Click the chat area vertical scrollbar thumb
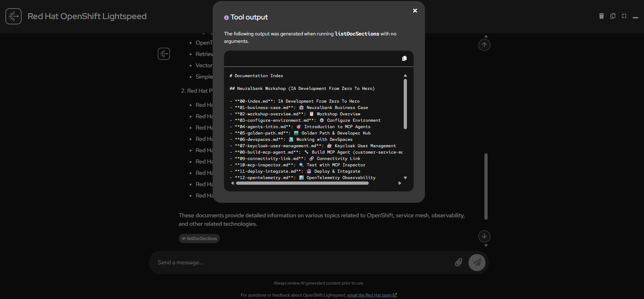 486,186
